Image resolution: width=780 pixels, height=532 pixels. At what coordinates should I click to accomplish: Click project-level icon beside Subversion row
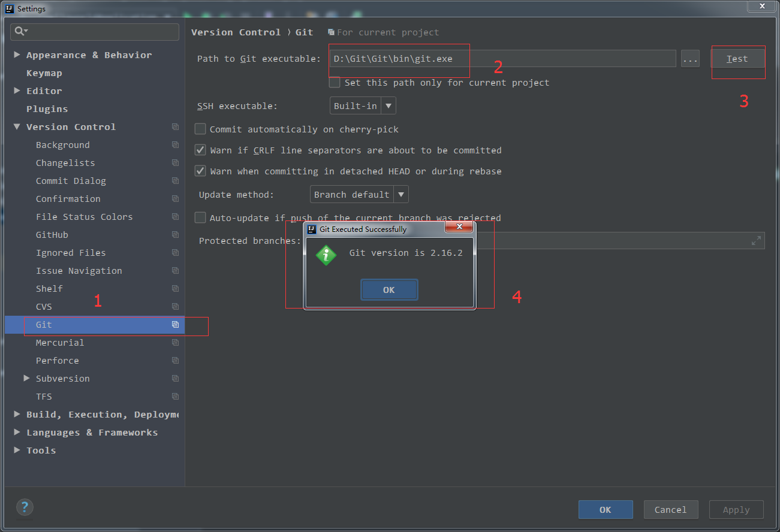point(175,379)
